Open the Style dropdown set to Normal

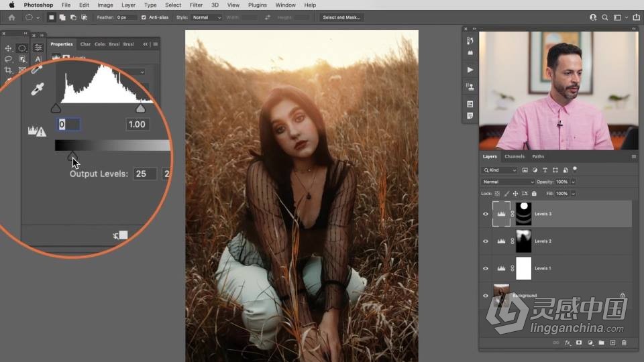click(x=207, y=17)
